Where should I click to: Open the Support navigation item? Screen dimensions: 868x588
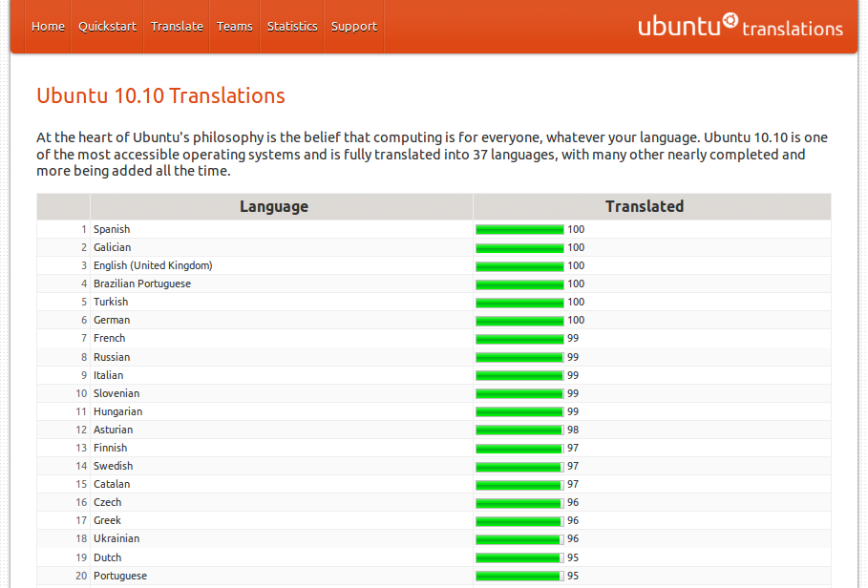[353, 27]
